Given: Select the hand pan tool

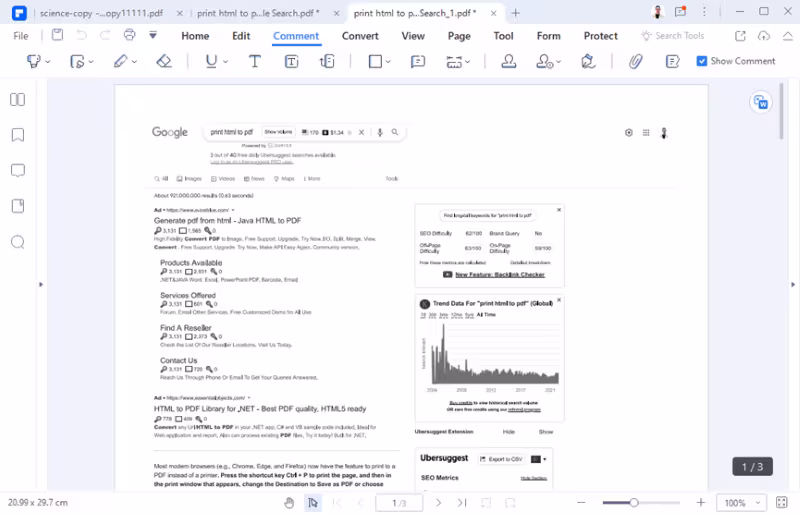Looking at the screenshot, I should click(x=289, y=503).
